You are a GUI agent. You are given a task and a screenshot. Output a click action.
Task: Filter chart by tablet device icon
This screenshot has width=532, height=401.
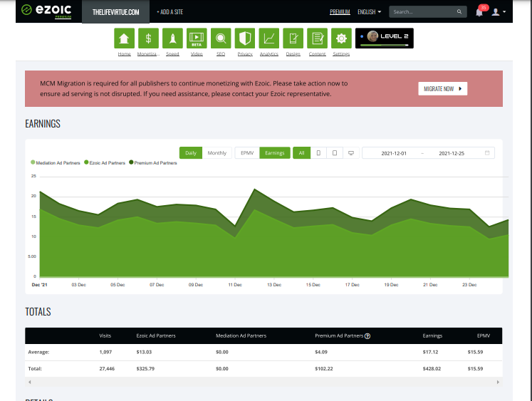point(335,153)
